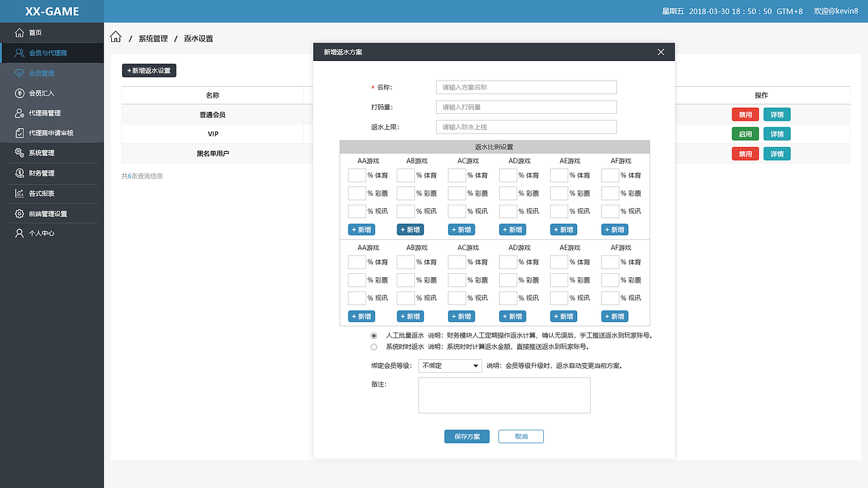Click the 名称 column header
868x488 pixels.
click(x=213, y=96)
